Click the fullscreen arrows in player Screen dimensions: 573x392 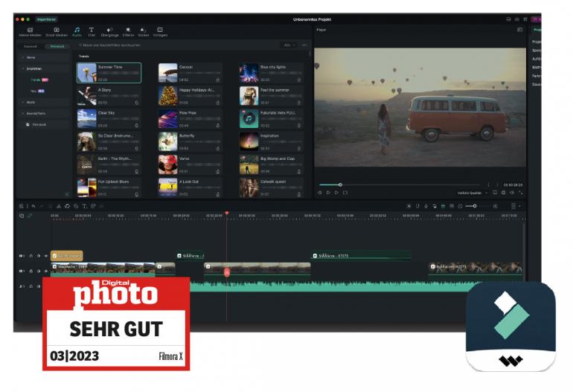(521, 193)
